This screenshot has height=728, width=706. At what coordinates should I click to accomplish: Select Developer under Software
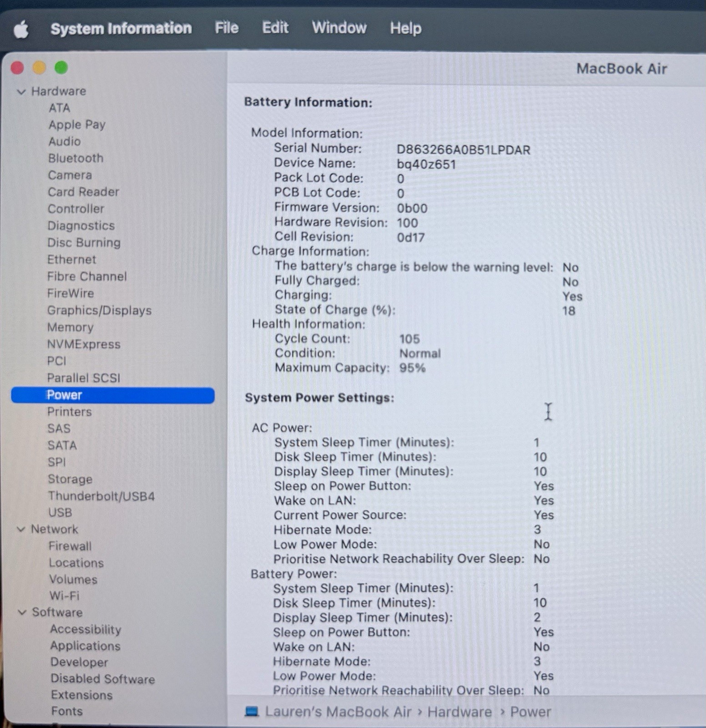pos(79,662)
